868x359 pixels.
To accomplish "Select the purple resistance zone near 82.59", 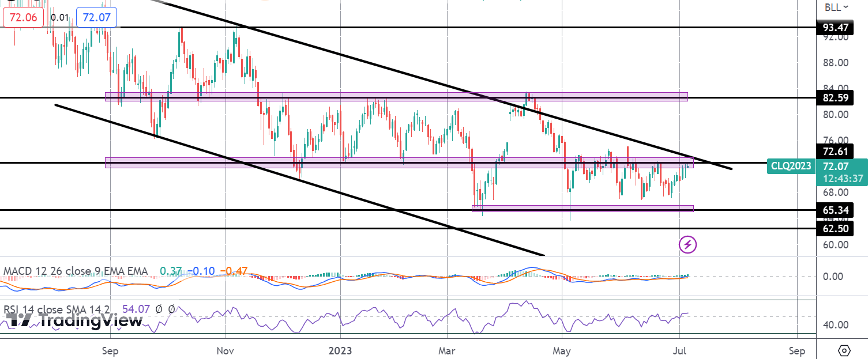I will [x=396, y=97].
